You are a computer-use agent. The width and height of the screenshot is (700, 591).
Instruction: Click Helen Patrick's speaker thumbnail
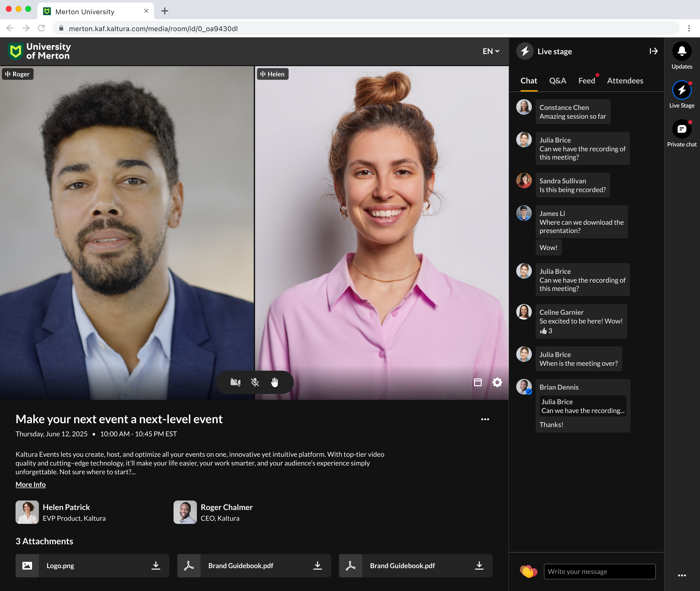(x=27, y=512)
